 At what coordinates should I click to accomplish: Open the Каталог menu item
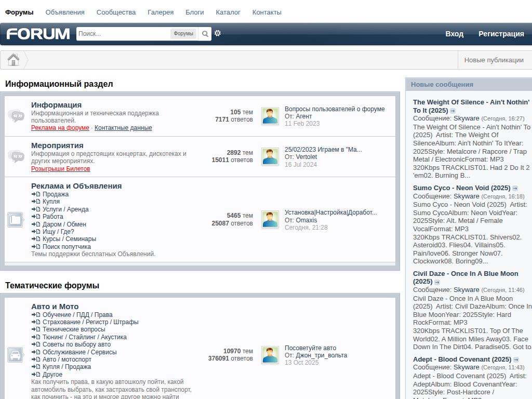point(228,12)
